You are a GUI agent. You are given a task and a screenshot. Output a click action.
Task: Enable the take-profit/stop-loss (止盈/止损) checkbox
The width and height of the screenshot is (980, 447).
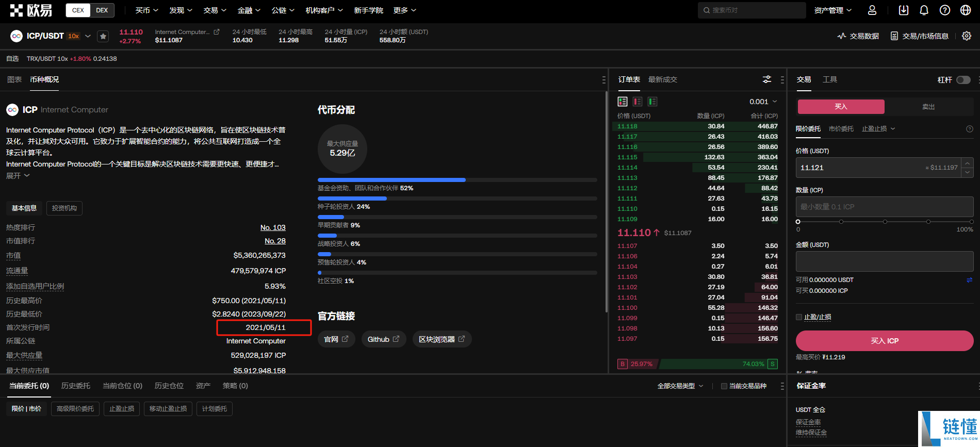point(799,317)
